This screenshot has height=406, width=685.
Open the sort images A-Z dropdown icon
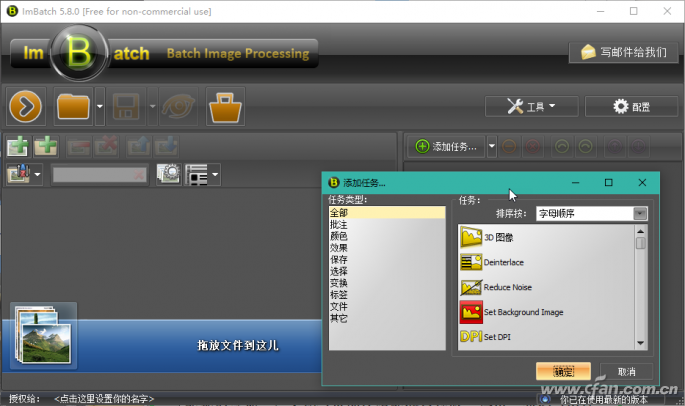tap(24, 174)
